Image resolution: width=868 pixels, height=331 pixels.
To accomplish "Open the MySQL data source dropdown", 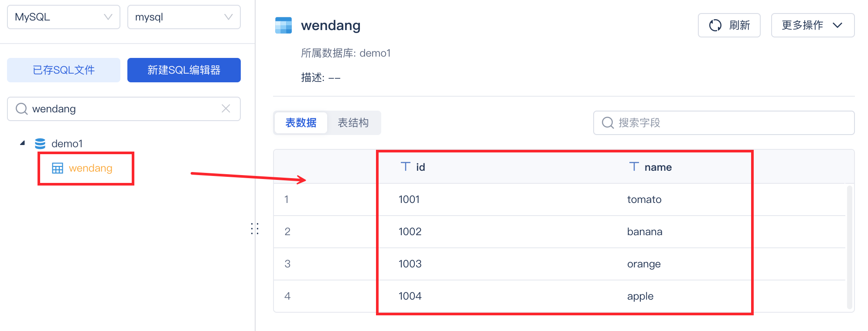I will 64,17.
